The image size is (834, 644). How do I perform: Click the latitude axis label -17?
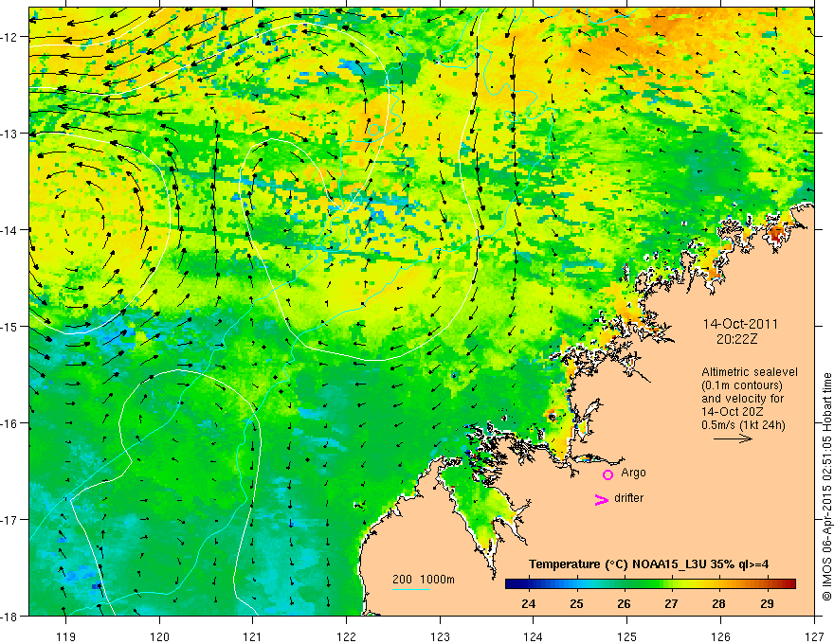(x=9, y=519)
